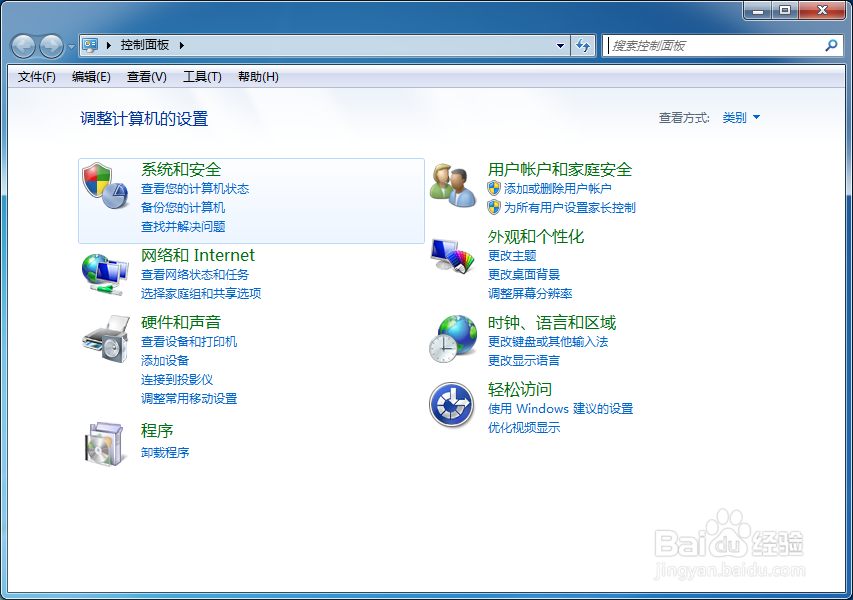Click 更改键盘或其他输入法 link

[x=548, y=341]
